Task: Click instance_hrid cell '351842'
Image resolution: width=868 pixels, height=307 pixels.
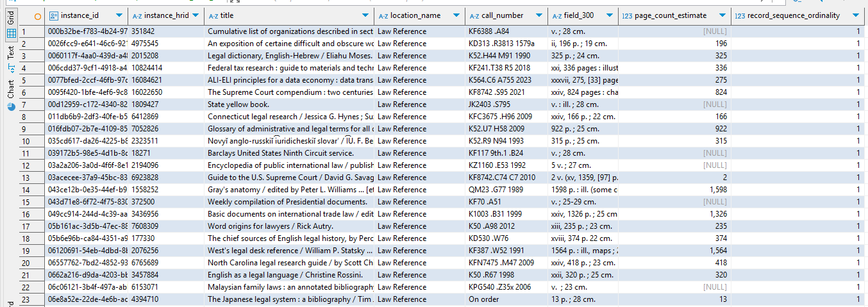Action: (x=166, y=31)
